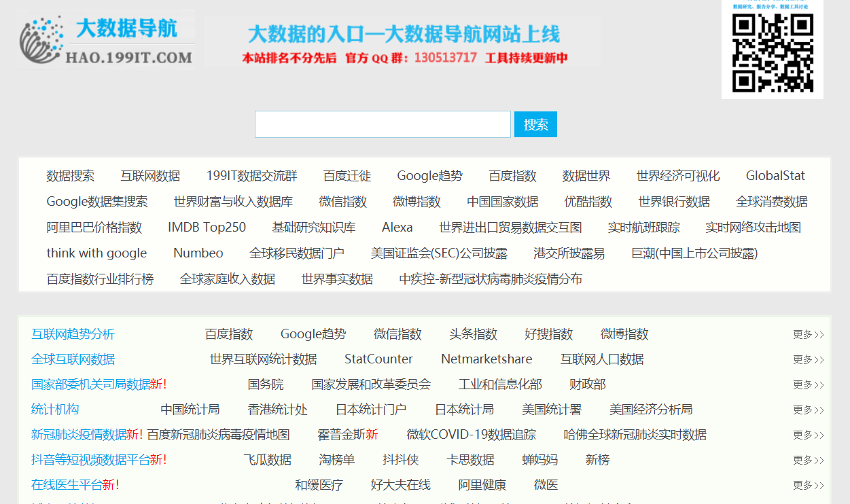The height and width of the screenshot is (504, 850).
Task: Focus the search input field
Action: [x=383, y=124]
